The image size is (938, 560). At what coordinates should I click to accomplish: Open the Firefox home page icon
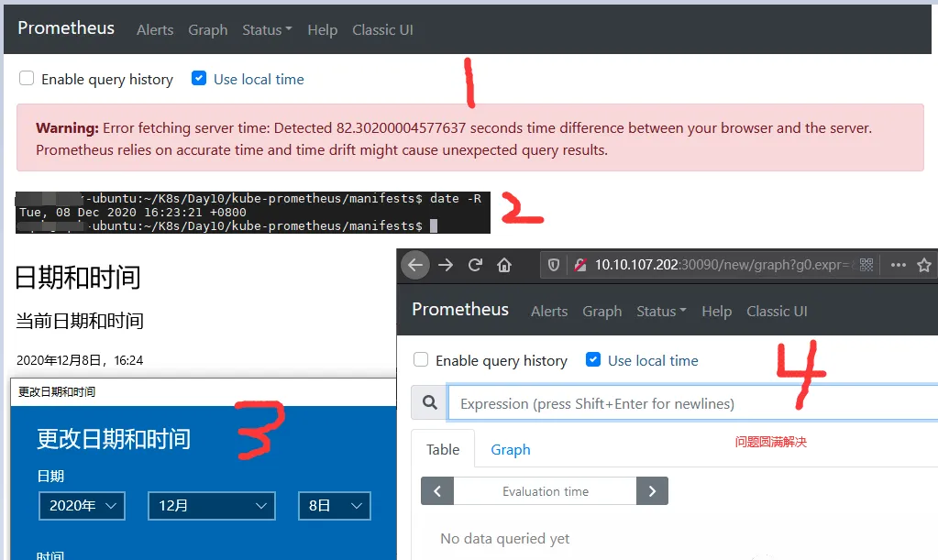504,265
